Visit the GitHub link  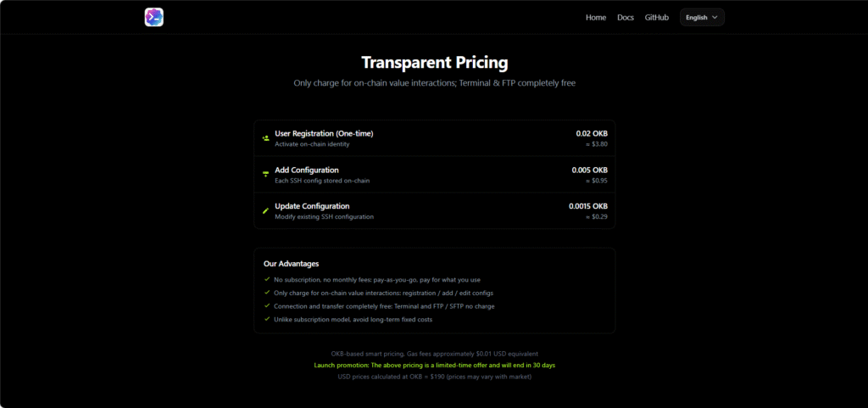[657, 17]
